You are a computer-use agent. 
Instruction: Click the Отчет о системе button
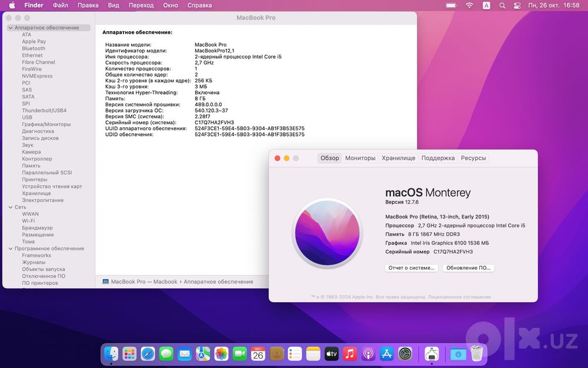tap(412, 268)
